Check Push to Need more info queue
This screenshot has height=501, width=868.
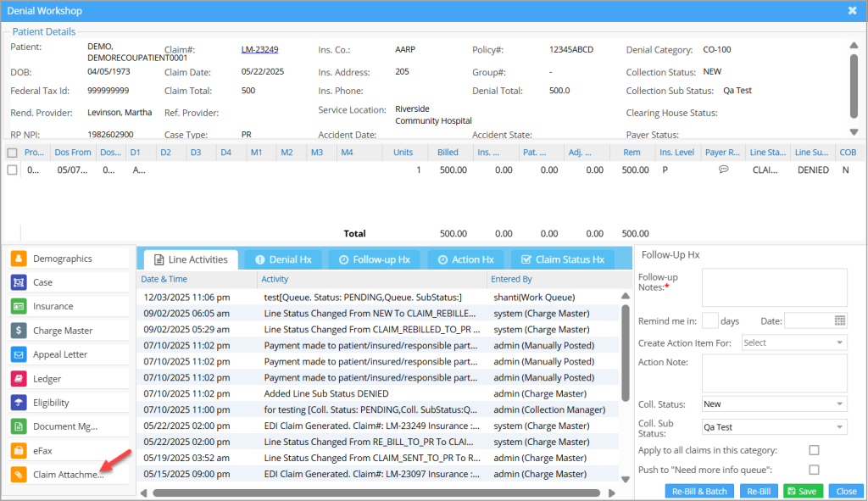pos(814,470)
